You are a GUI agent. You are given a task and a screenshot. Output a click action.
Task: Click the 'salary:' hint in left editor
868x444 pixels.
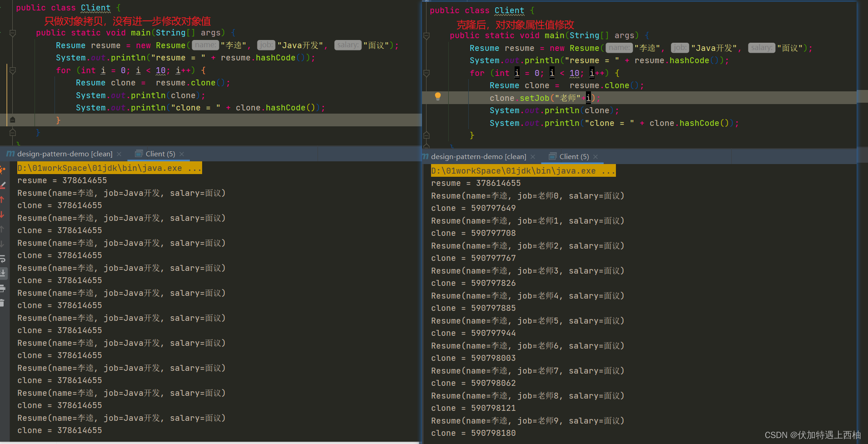click(x=348, y=45)
